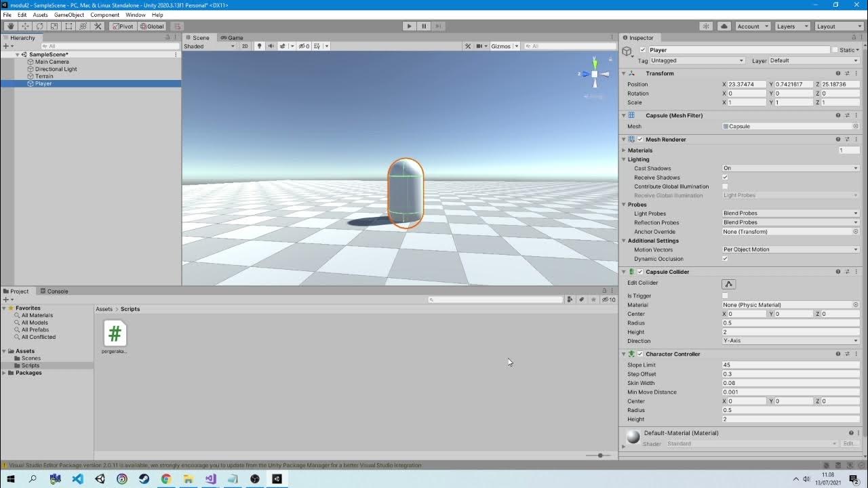Toggle Contribute Global Illumination checkbox
This screenshot has width=868, height=488.
point(725,186)
